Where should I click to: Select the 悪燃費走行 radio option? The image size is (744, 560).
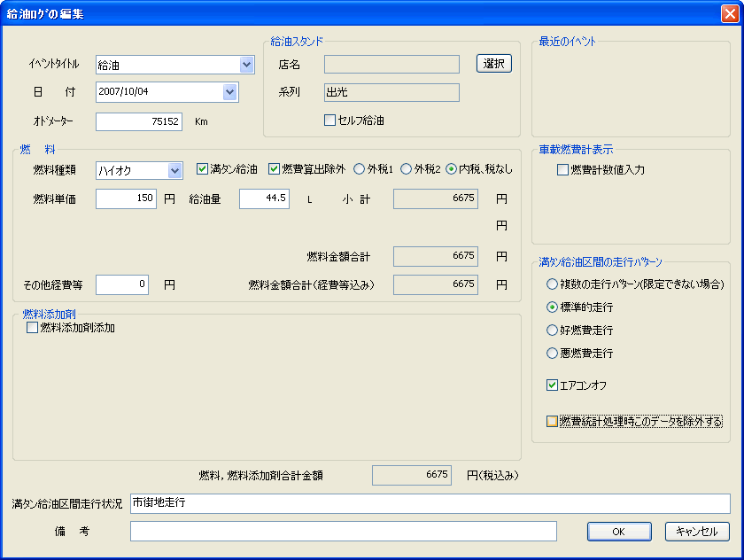click(x=553, y=354)
